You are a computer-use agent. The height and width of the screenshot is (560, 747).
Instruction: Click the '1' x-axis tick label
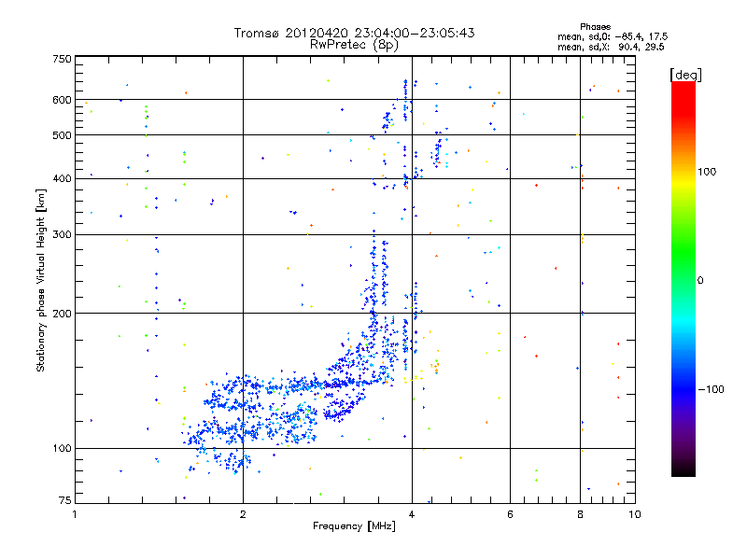75,514
